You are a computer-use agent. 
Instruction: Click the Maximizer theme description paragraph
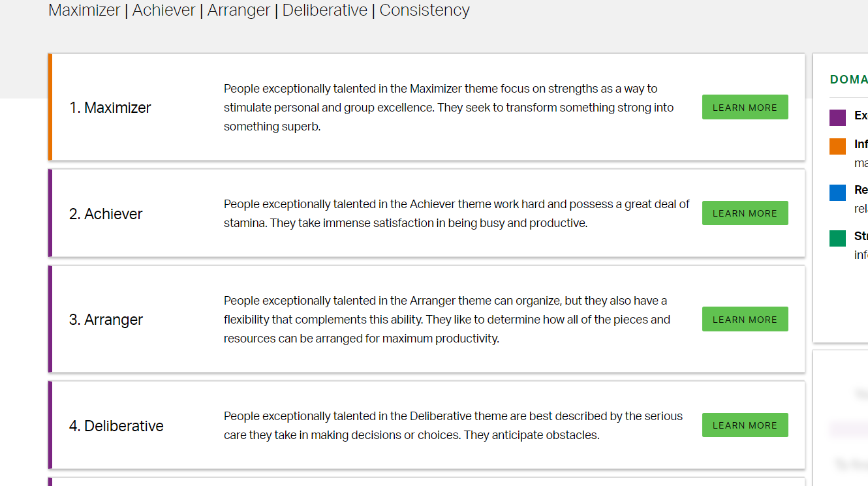(x=449, y=108)
